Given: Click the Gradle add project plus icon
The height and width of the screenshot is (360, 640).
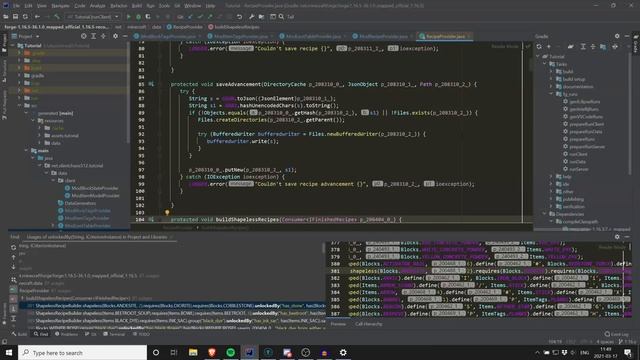Looking at the screenshot, I should pos(549,47).
